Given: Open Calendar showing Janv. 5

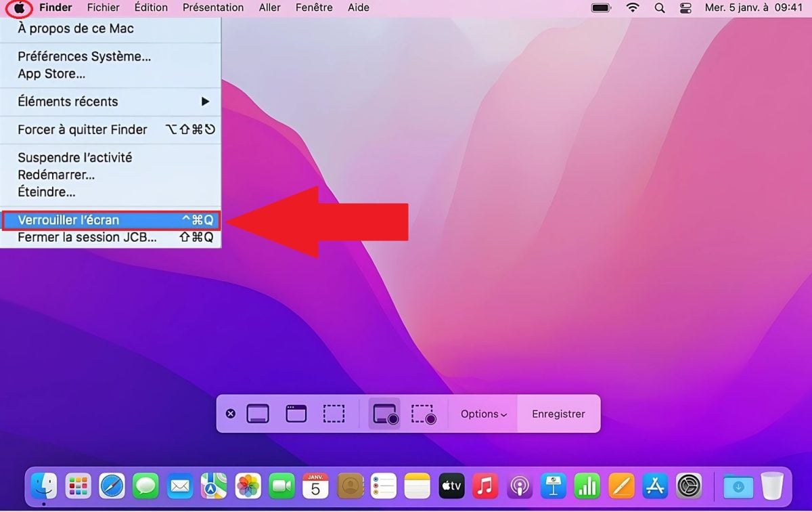Looking at the screenshot, I should [316, 486].
